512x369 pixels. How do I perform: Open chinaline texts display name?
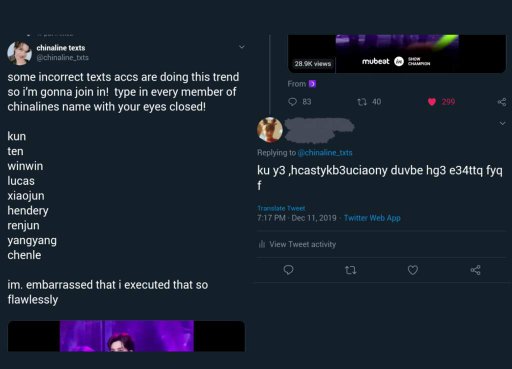pos(61,48)
